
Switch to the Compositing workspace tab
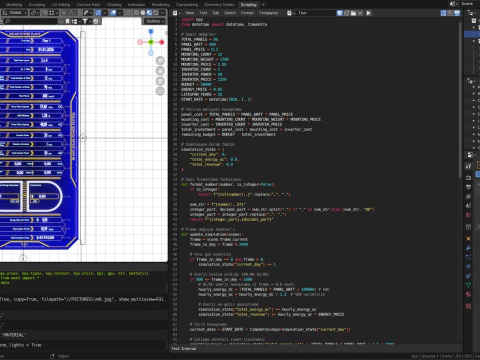coord(187,5)
